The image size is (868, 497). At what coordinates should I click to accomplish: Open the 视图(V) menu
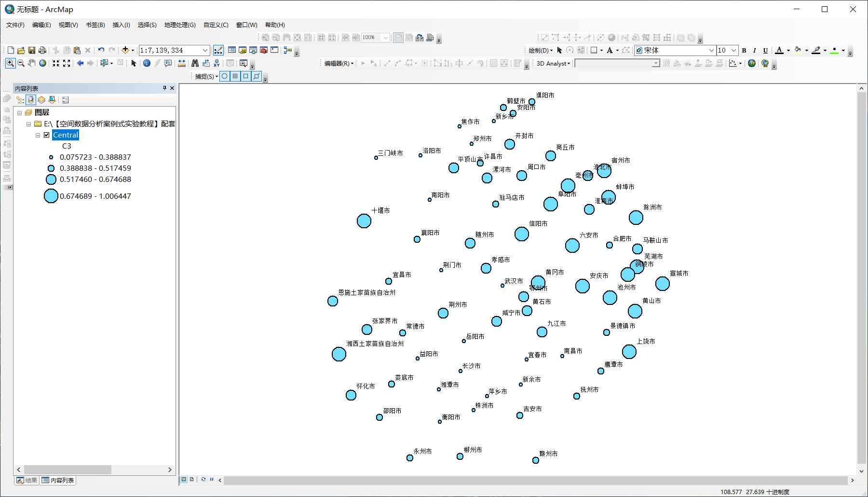tap(68, 25)
